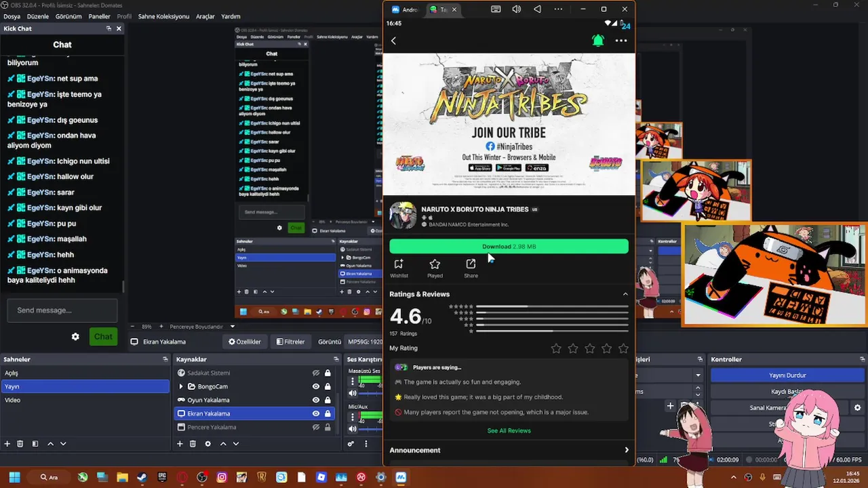868x488 pixels.
Task: Add a new source in Kaynaklar
Action: coord(180,444)
